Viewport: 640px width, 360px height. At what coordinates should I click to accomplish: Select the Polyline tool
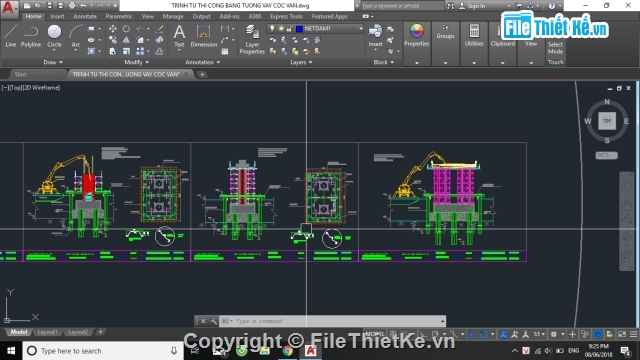31,36
